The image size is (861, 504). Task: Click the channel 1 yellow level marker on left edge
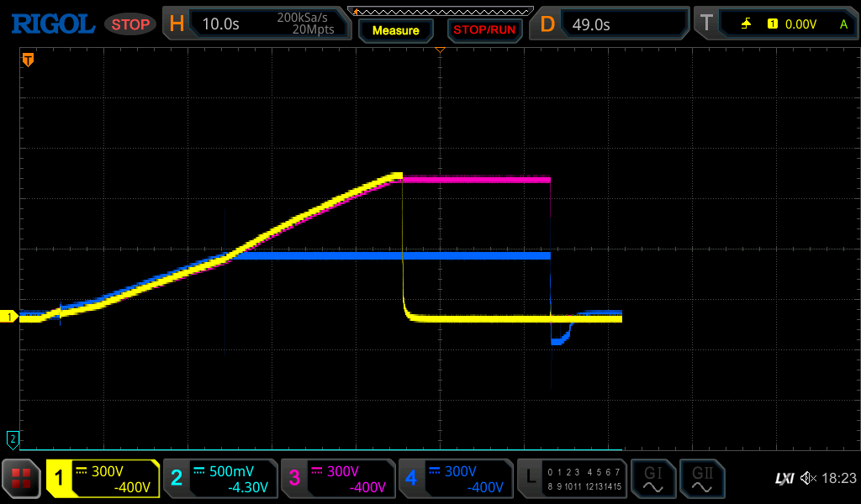[10, 317]
